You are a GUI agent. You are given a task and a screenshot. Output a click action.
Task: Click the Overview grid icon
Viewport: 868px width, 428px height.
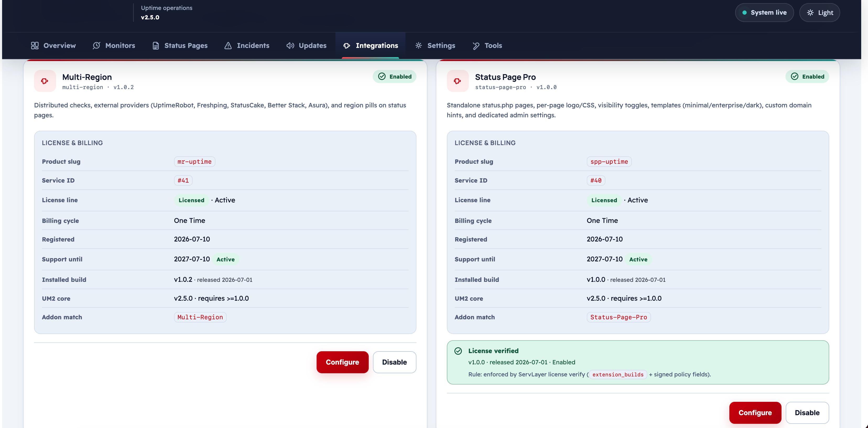(35, 46)
